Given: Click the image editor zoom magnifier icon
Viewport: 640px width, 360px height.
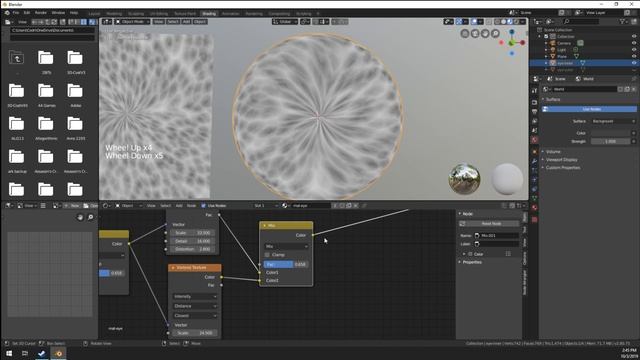Looking at the screenshot, I should (x=91, y=217).
